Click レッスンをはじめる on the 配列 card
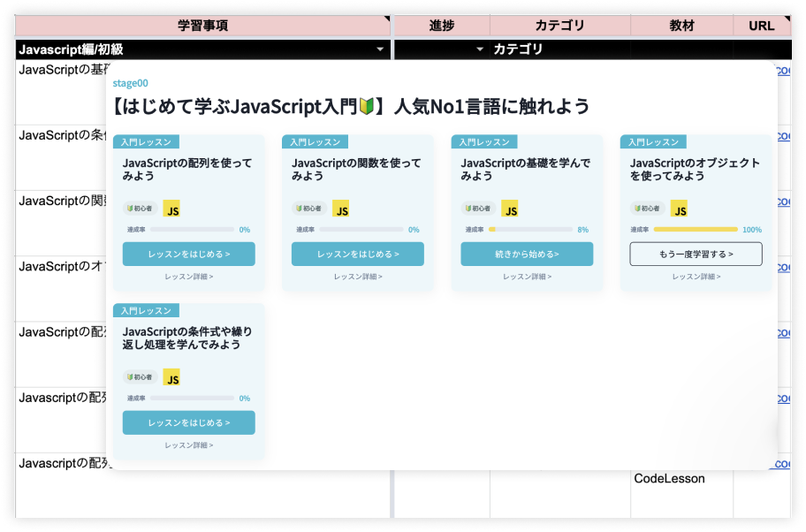This screenshot has height=532, width=806. tap(188, 253)
